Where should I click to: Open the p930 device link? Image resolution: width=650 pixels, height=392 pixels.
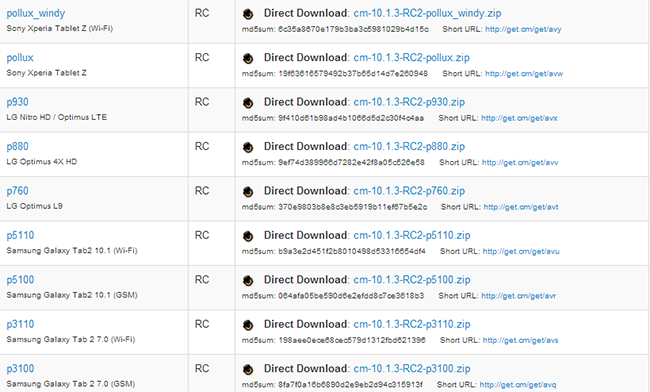17,102
